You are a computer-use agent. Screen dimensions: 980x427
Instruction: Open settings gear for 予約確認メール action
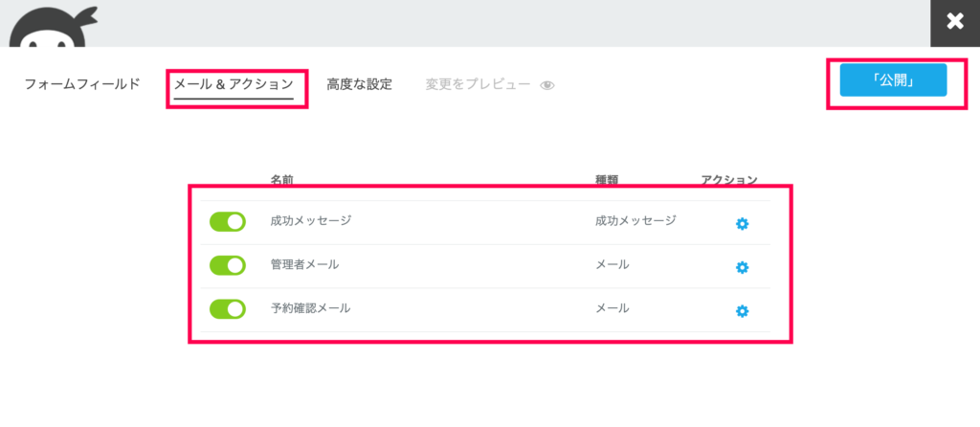click(x=742, y=311)
